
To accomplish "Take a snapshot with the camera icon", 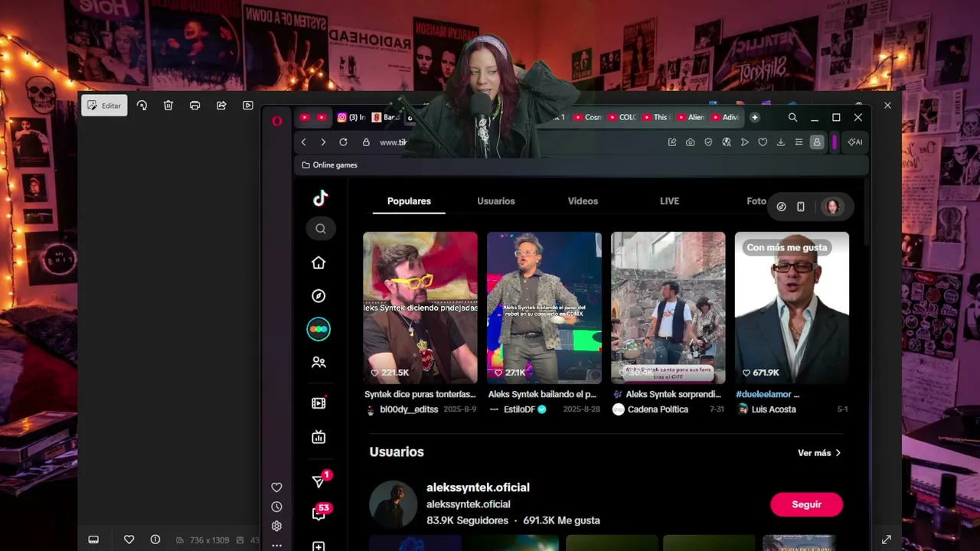I will point(691,142).
